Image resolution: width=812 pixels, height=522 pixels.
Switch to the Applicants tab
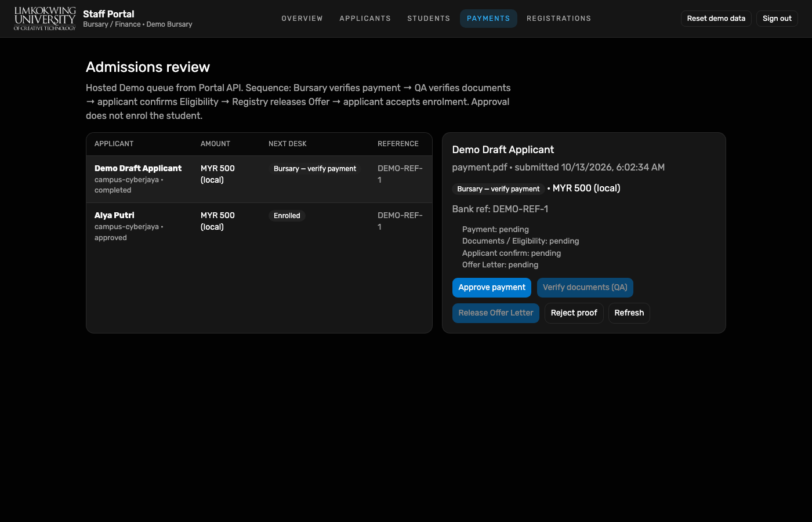click(x=365, y=19)
